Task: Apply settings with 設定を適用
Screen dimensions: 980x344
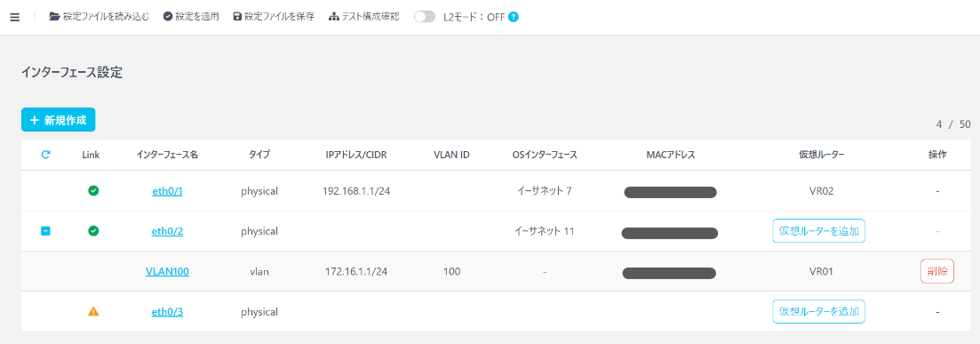Action: point(191,17)
